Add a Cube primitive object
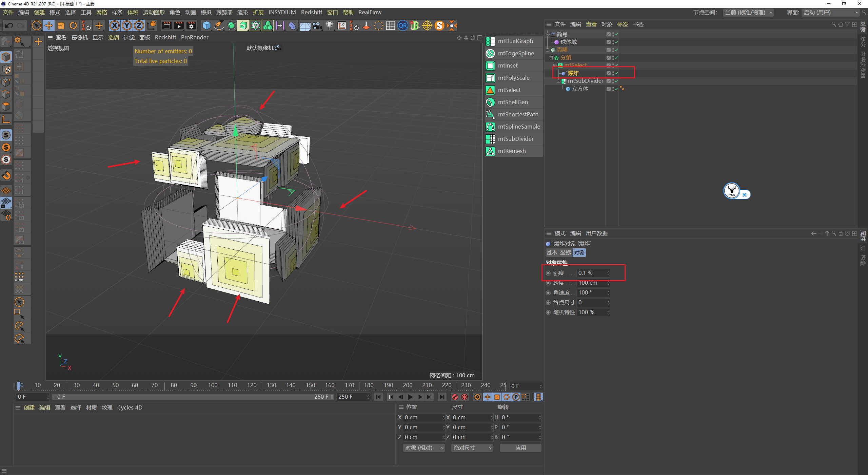 206,25
